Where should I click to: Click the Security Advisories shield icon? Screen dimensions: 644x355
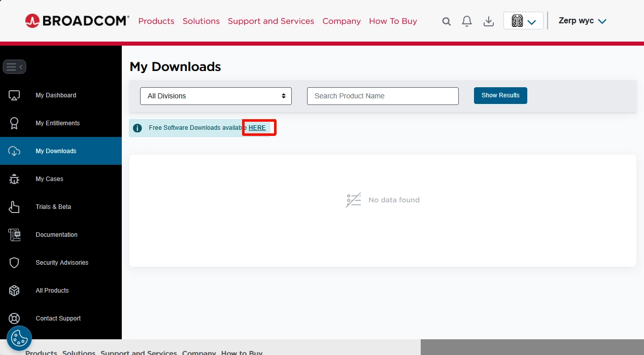[14, 263]
